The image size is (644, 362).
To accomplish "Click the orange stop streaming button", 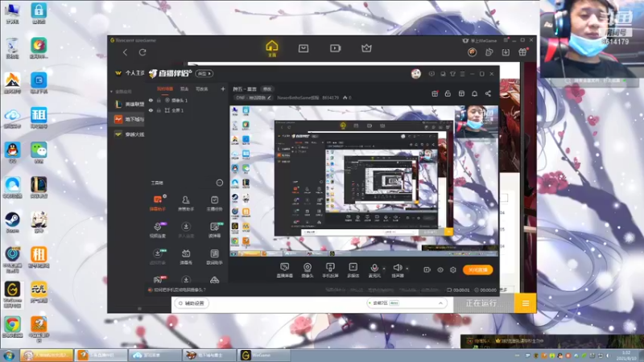I will tap(477, 269).
